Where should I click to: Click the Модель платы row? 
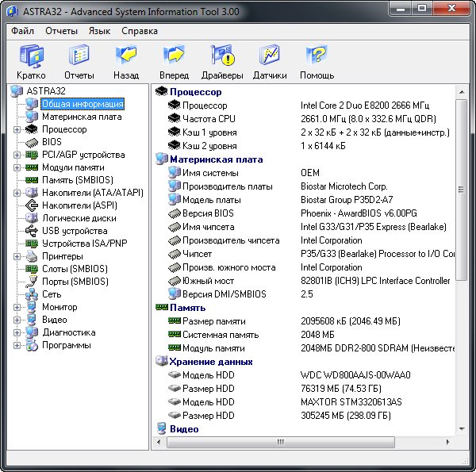(212, 200)
